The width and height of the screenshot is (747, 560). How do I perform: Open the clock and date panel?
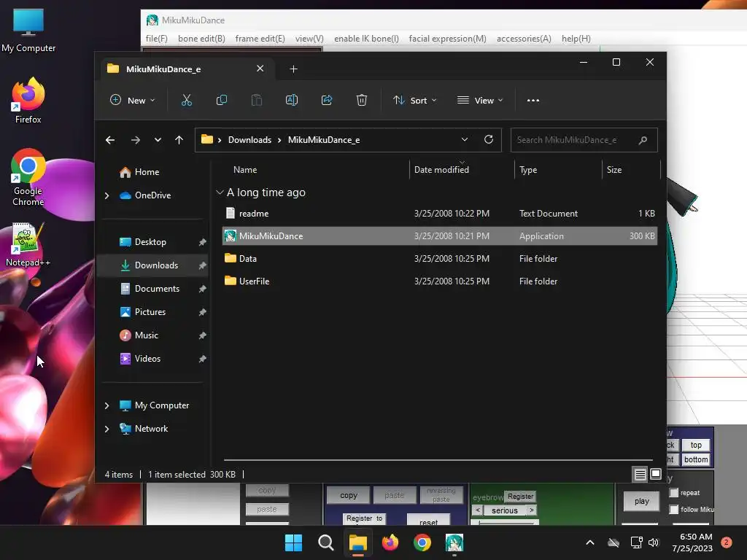click(692, 542)
